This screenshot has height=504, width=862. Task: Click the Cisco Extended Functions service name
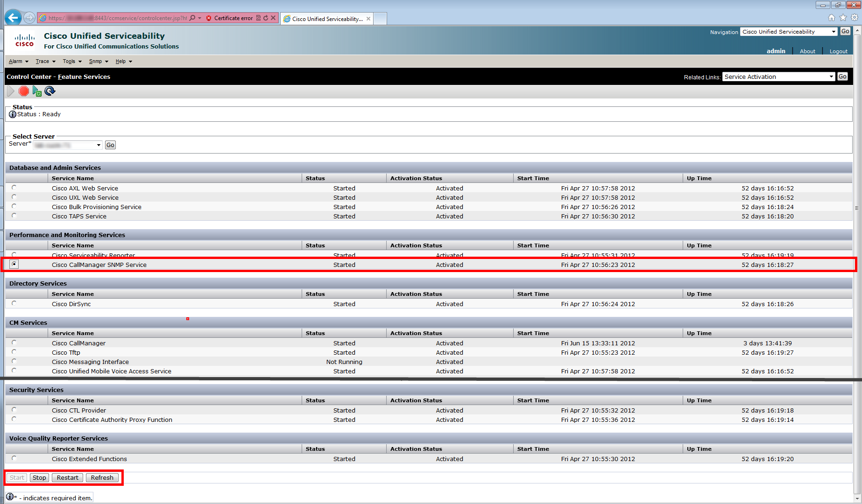point(89,459)
